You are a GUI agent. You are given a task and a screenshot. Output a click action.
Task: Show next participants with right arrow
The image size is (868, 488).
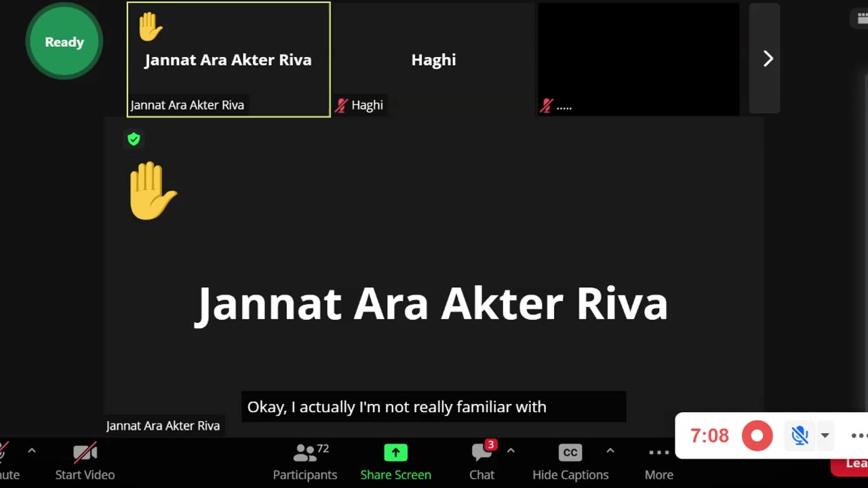[768, 59]
